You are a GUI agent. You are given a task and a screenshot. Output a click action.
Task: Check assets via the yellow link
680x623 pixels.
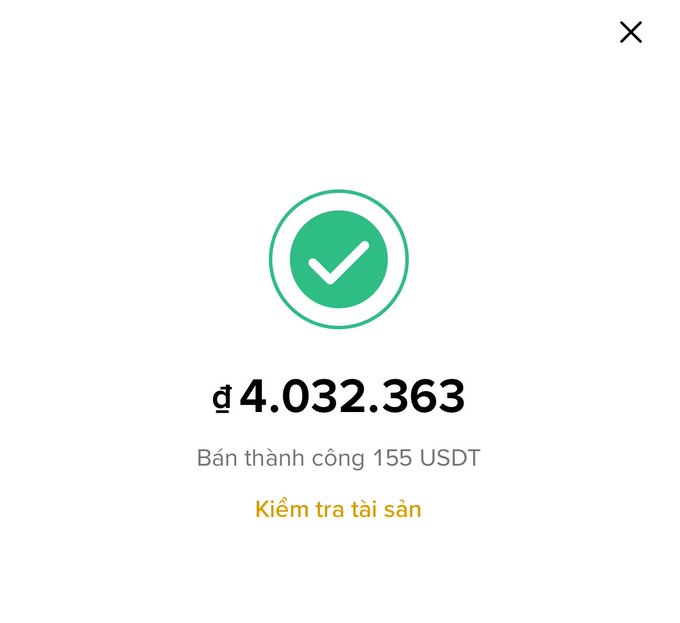tap(338, 509)
